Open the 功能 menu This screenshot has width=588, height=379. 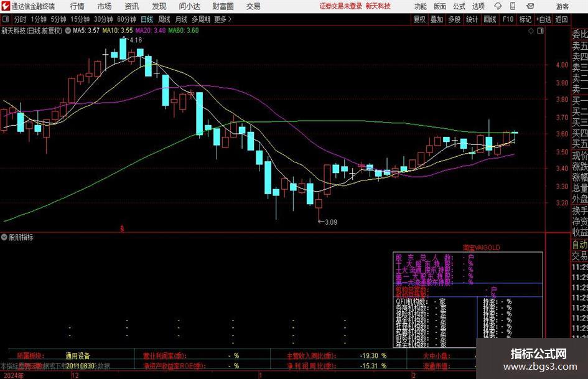point(421,6)
